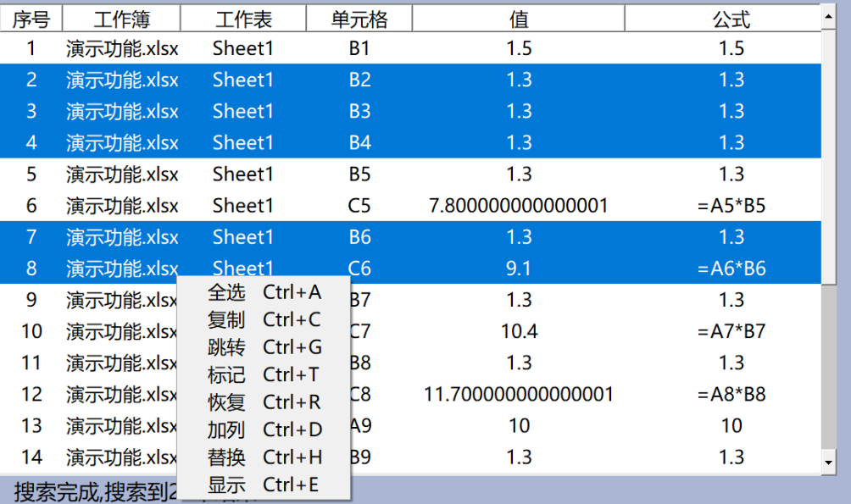This screenshot has width=851, height=504.
Task: Click the 公式 column header
Action: coord(731,19)
